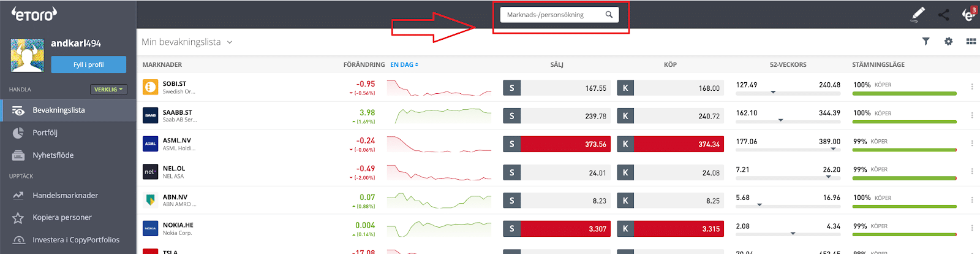Viewport: 980px width, 254px height.
Task: Click the andkarl494 username
Action: (76, 44)
